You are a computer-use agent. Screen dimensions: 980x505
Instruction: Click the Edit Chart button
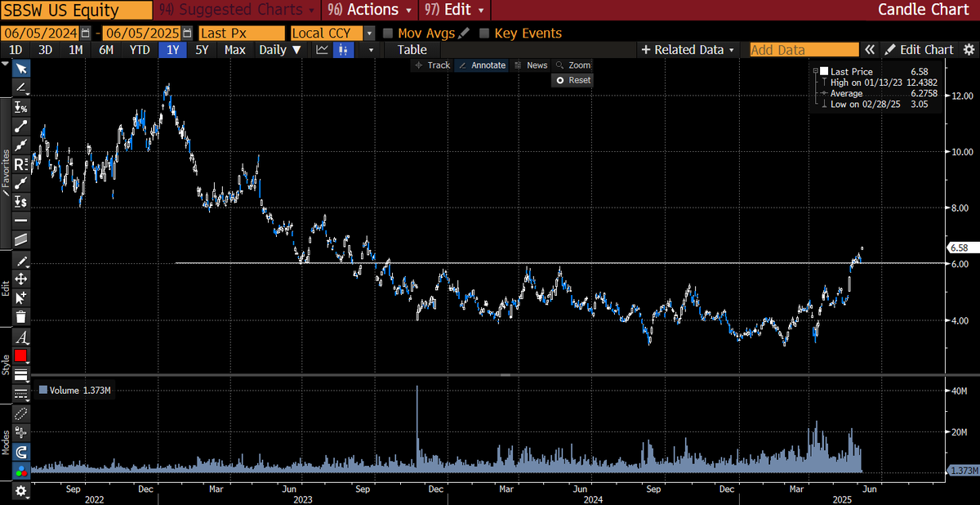tap(919, 49)
